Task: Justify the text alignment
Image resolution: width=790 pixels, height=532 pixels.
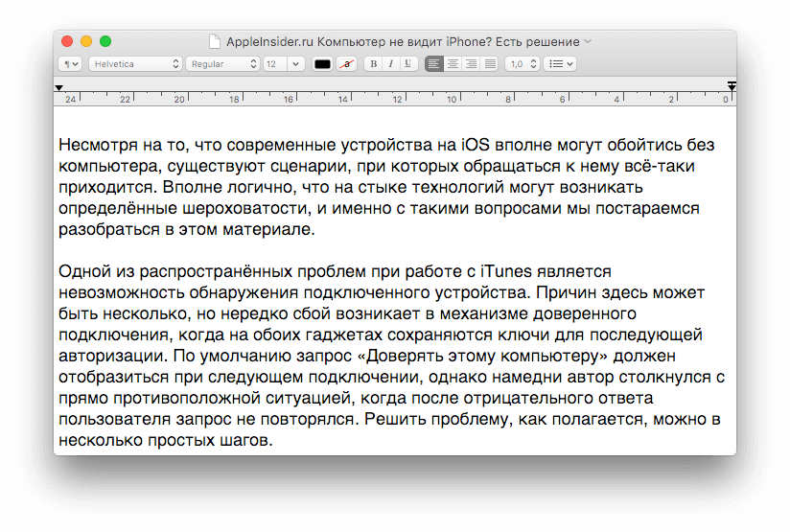Action: [490, 64]
